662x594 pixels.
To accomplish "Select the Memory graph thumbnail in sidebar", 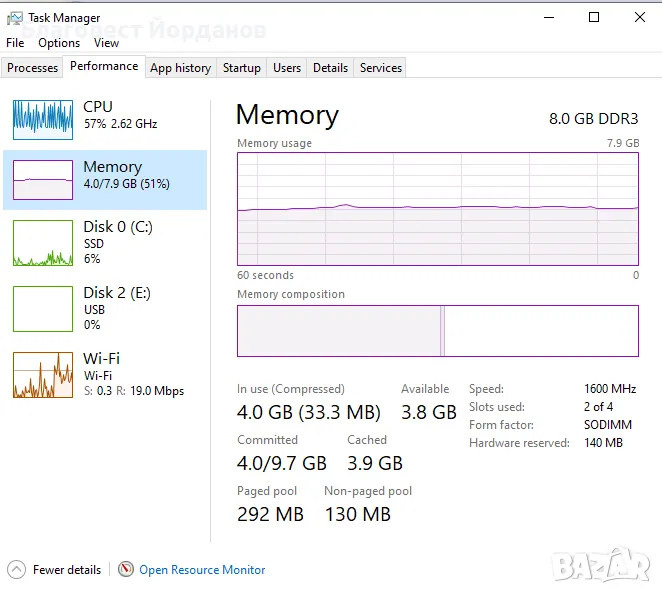I will tap(43, 180).
